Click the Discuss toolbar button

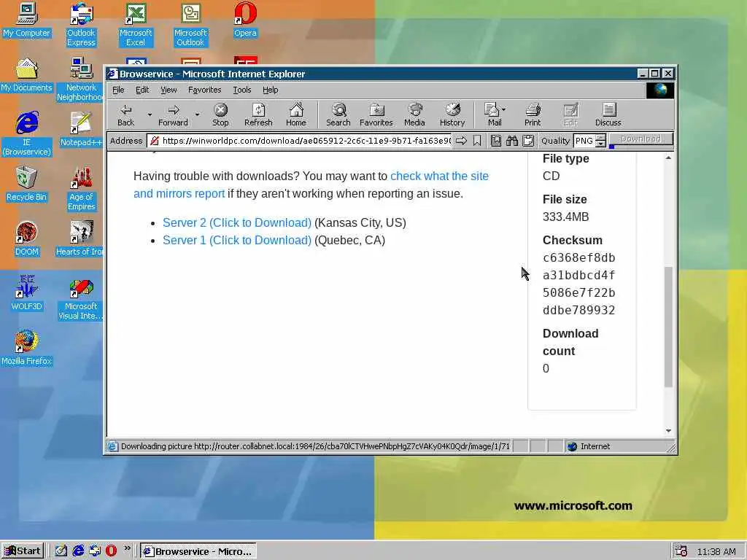point(608,115)
